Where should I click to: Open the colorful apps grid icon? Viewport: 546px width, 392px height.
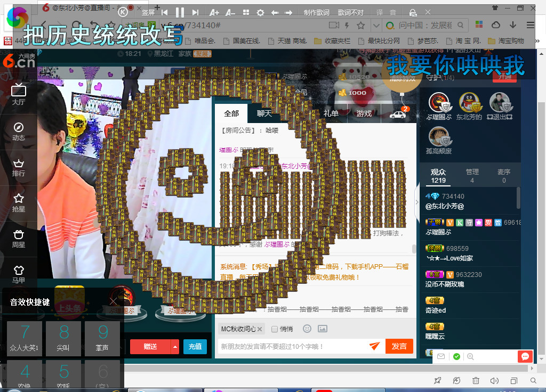pos(479,24)
